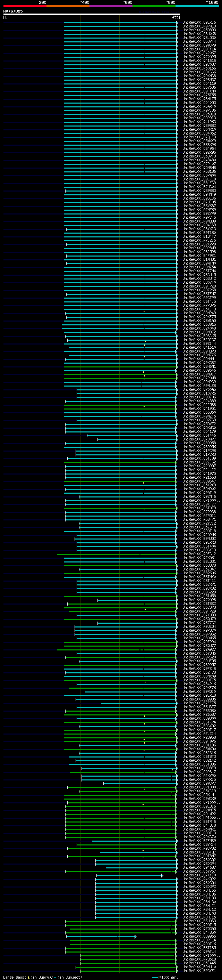Screen dimensions: 222x980
Task: Select hit UniRef100_Q8GTQ7
Action: (x=199, y=852)
